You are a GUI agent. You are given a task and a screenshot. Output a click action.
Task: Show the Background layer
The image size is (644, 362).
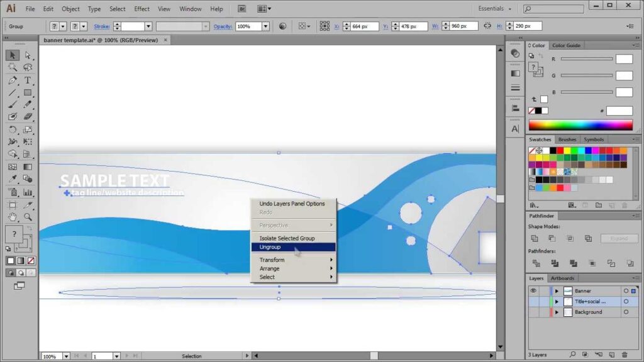(x=533, y=312)
